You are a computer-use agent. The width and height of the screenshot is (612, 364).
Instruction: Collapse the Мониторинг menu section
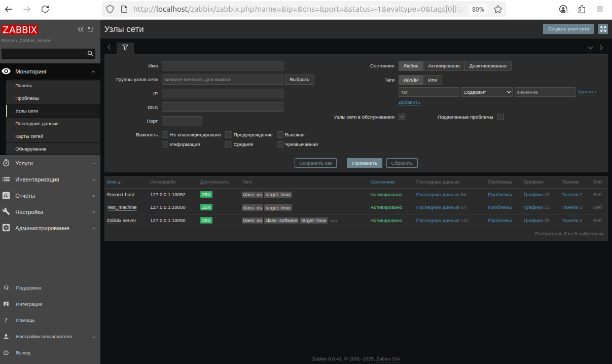(93, 72)
